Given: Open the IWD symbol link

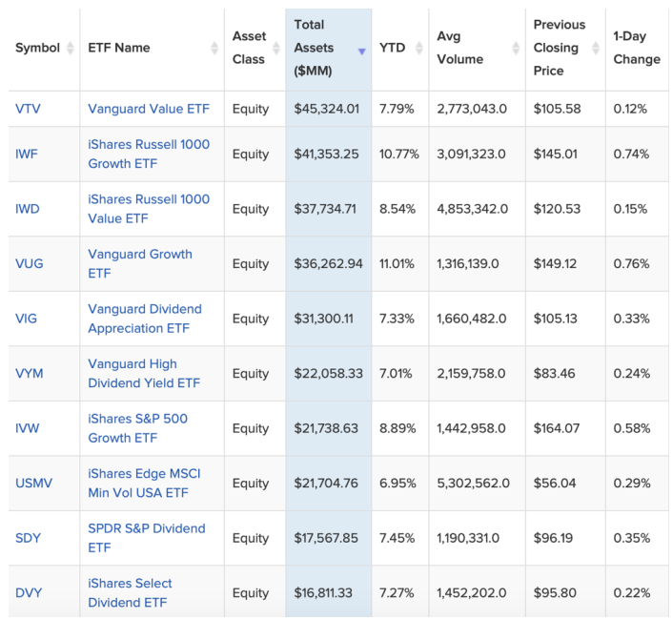Looking at the screenshot, I should (28, 209).
